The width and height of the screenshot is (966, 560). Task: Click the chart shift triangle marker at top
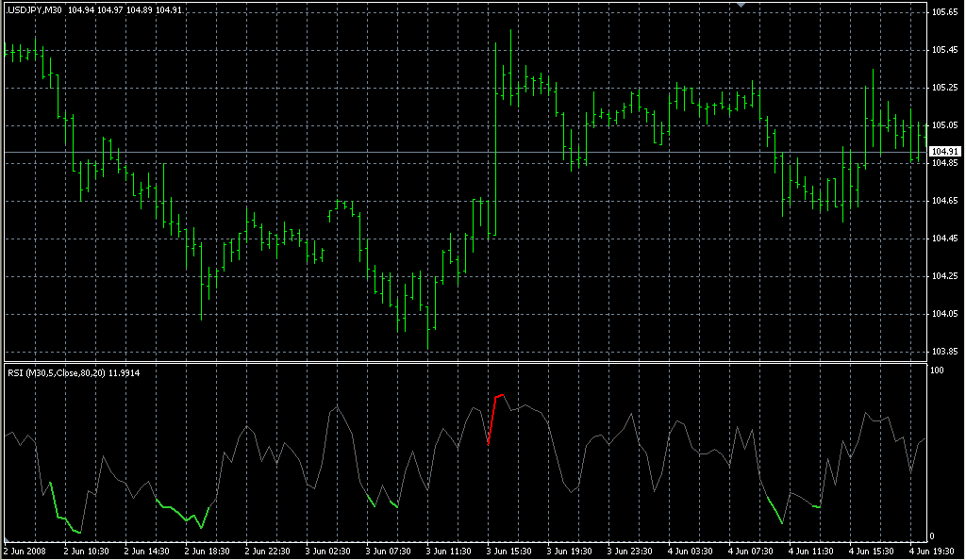point(742,5)
